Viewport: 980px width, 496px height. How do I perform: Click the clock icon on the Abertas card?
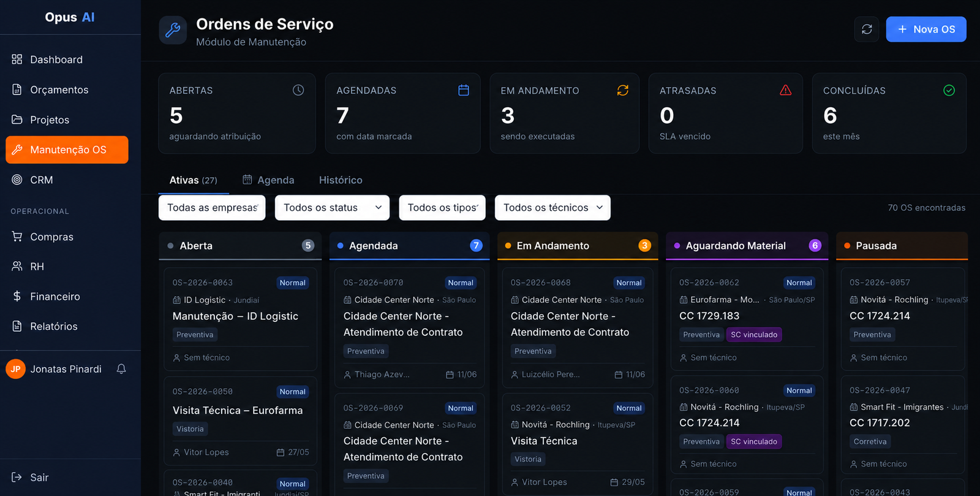(x=298, y=90)
